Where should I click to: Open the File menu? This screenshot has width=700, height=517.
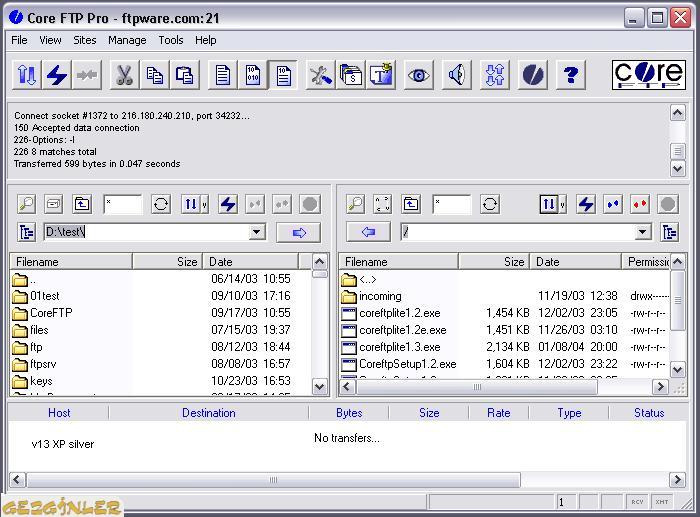point(19,40)
